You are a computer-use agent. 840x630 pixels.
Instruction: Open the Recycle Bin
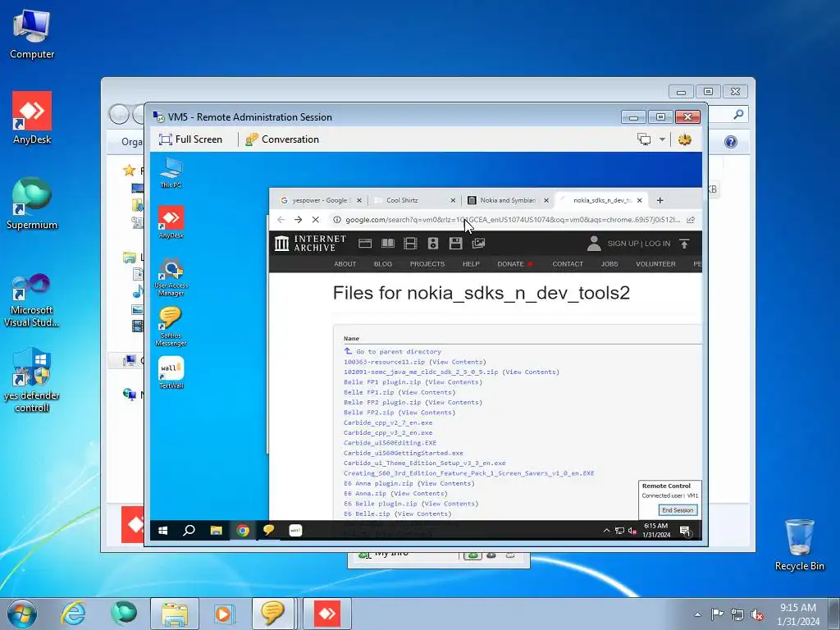(x=799, y=545)
